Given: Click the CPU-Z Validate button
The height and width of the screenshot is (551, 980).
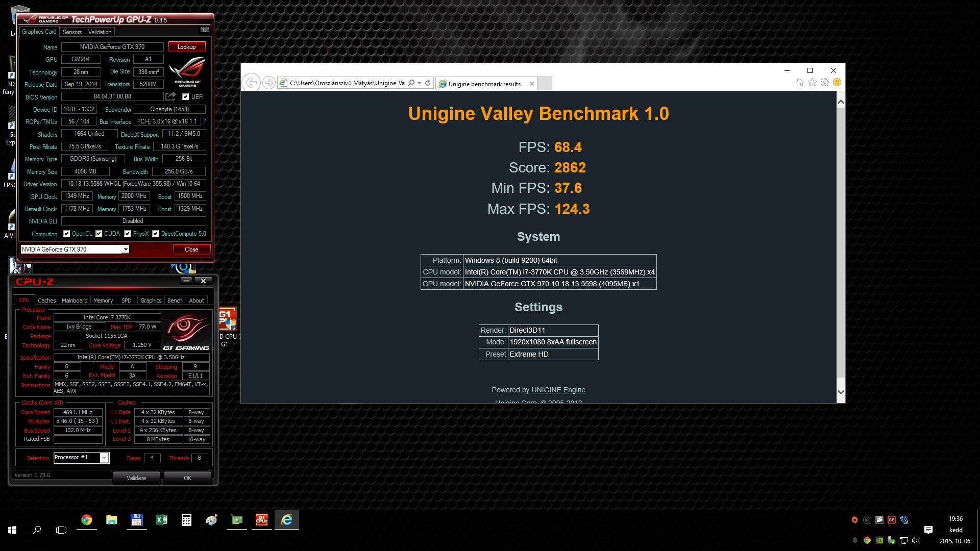Looking at the screenshot, I should 136,478.
